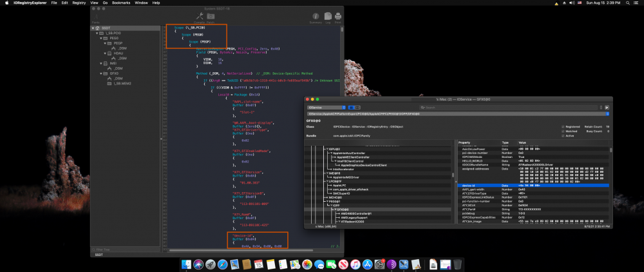Sort by the Property column header
The width and height of the screenshot is (644, 272).
point(479,142)
